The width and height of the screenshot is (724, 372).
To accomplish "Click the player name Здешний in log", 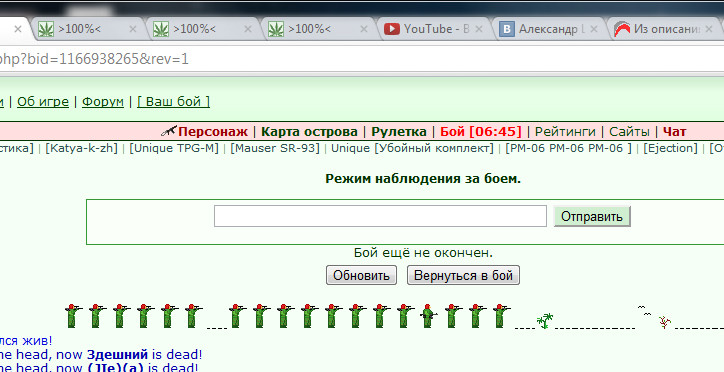I will coord(117,355).
